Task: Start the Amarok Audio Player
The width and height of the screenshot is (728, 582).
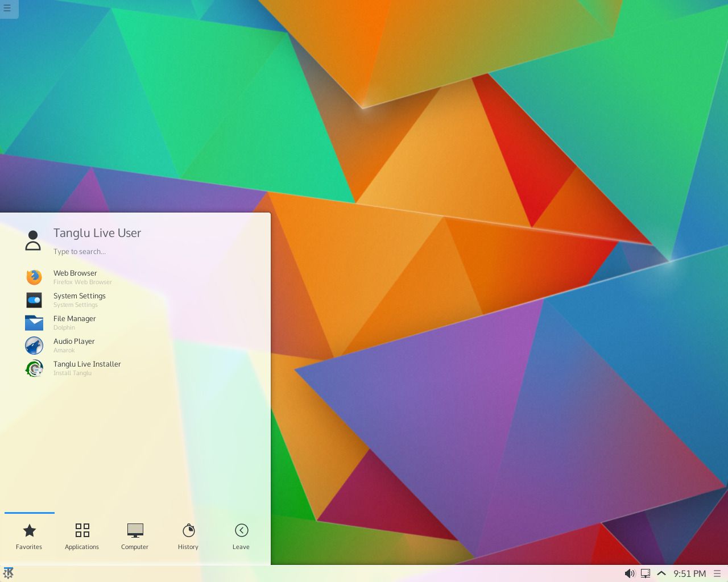Action: pos(74,345)
